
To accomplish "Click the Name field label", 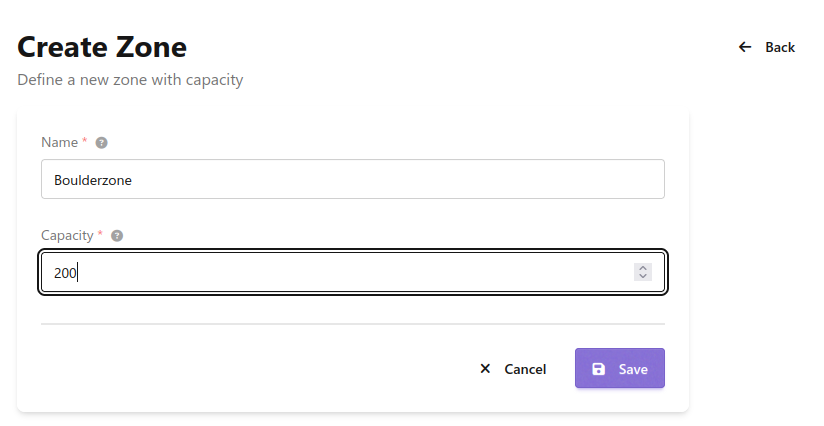I will [x=59, y=143].
